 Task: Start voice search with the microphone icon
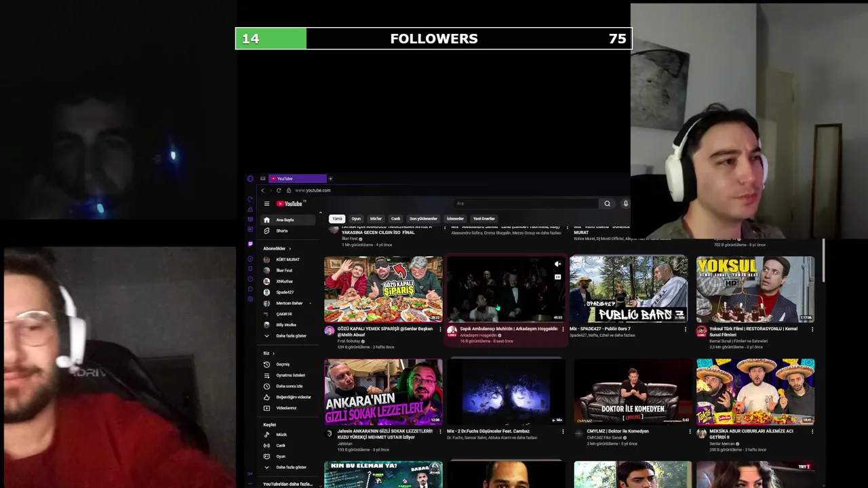click(625, 203)
